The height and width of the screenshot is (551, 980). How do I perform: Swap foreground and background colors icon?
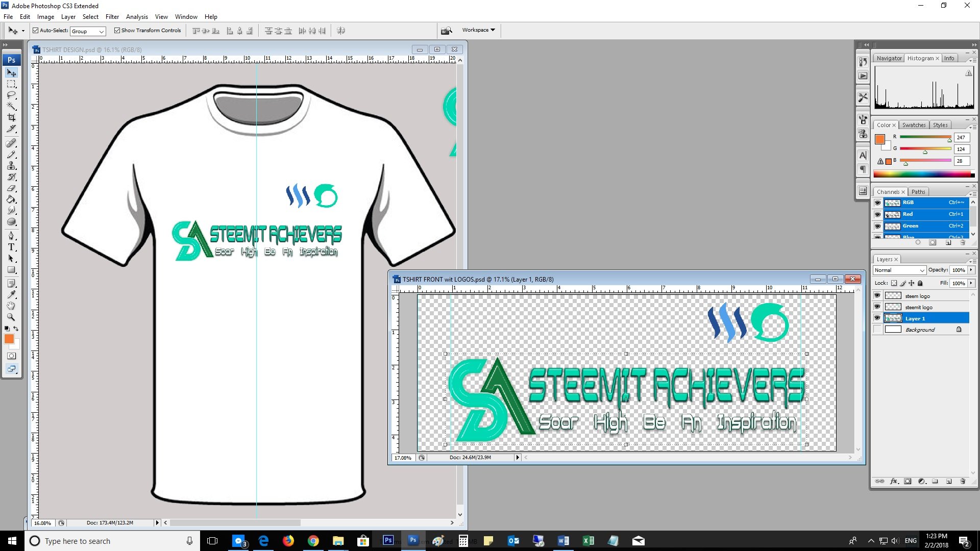click(x=16, y=329)
